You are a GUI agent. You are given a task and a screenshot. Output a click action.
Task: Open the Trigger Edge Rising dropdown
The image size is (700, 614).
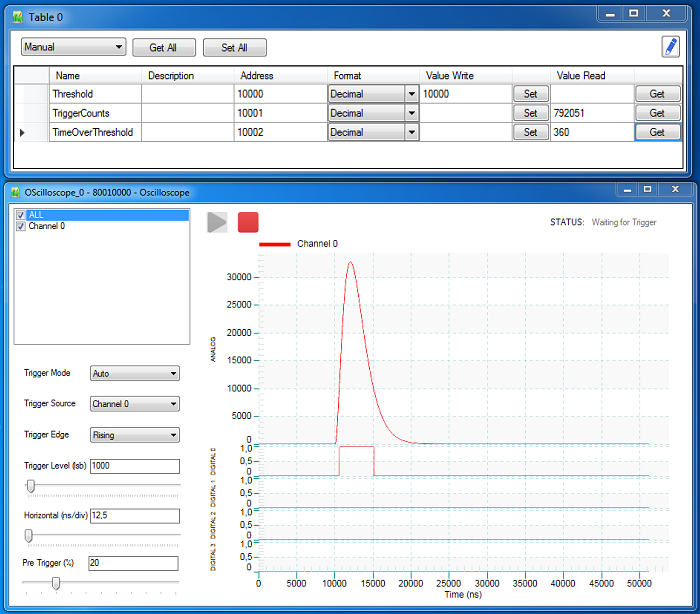(x=134, y=435)
